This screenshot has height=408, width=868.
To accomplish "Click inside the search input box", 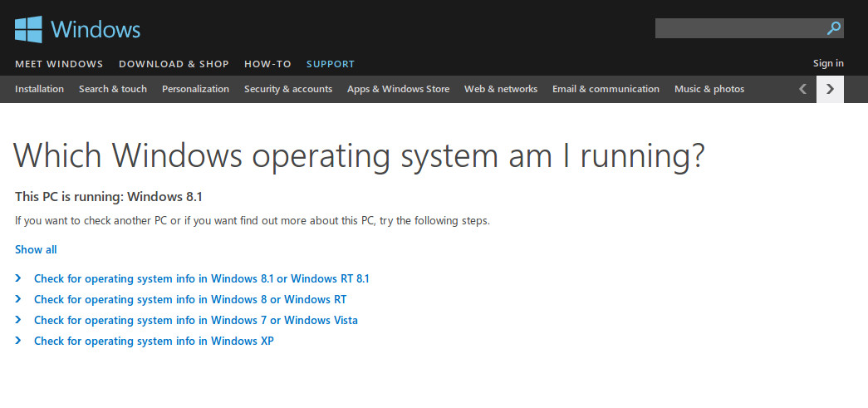I will [738, 29].
